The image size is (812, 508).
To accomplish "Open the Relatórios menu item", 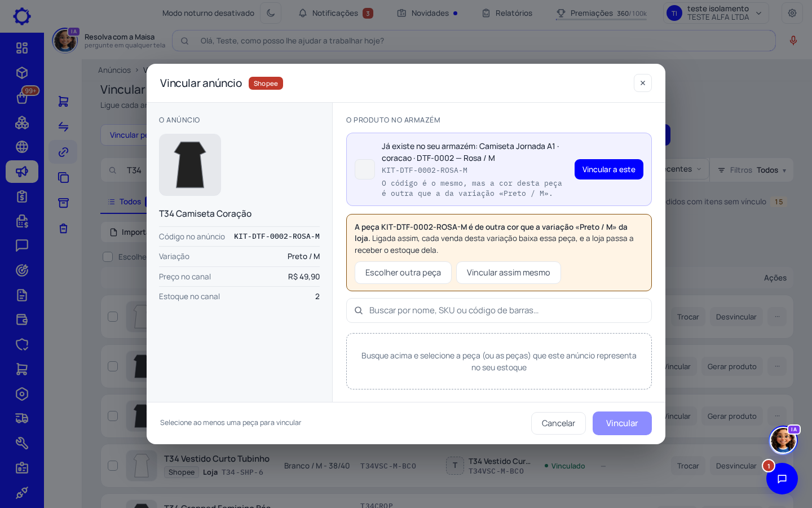I will tap(507, 13).
